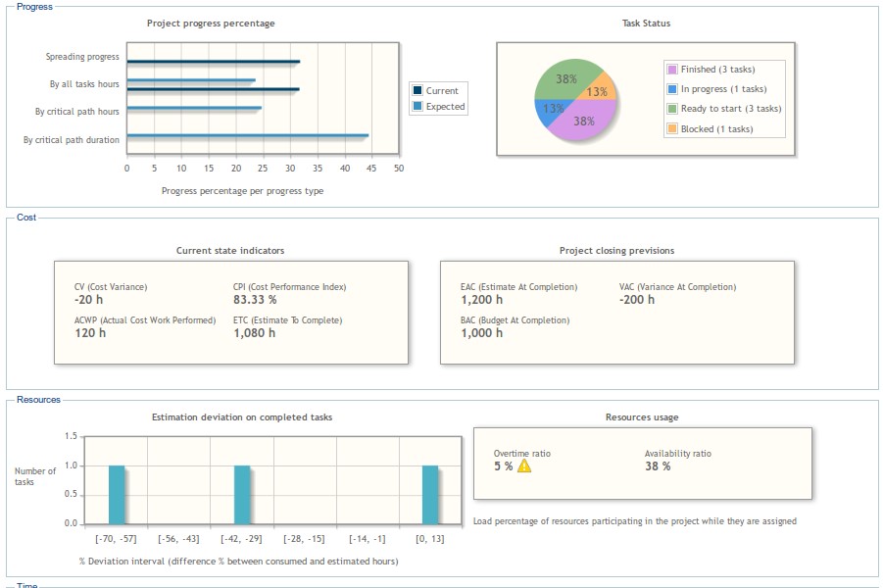883x588 pixels.
Task: Click the overtime ratio warning icon
Action: (524, 466)
